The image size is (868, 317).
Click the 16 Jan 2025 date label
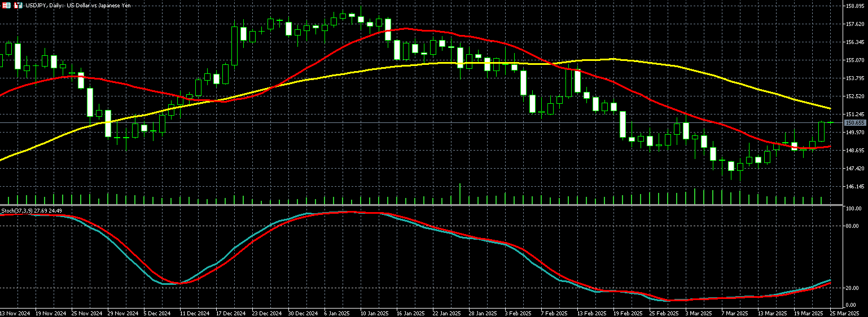(411, 313)
